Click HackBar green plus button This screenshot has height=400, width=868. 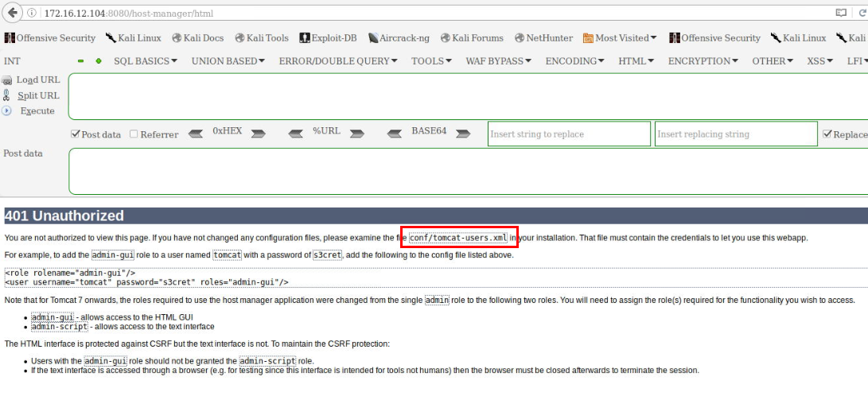coord(99,61)
